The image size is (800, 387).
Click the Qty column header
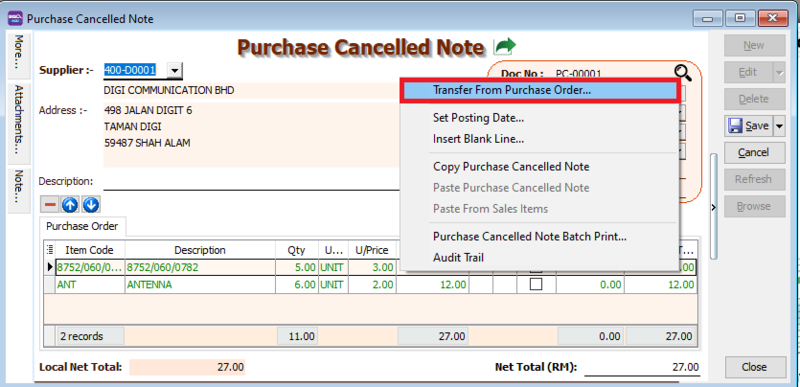tap(296, 250)
